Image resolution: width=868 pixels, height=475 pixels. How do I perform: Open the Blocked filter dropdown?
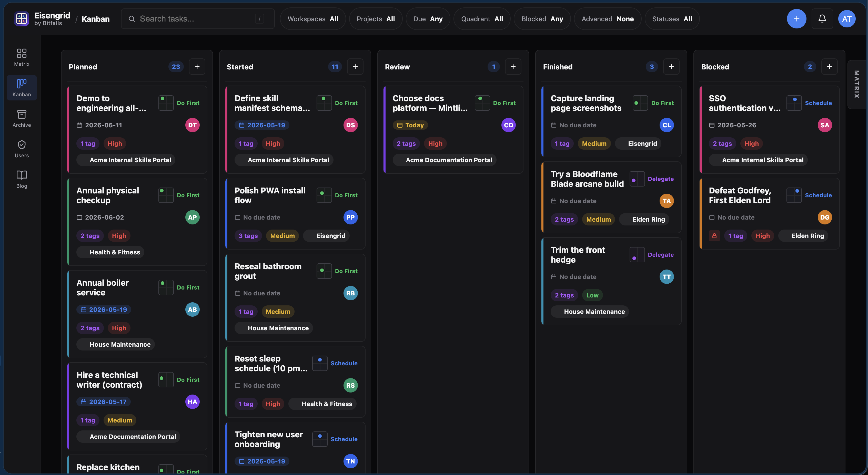click(x=542, y=19)
